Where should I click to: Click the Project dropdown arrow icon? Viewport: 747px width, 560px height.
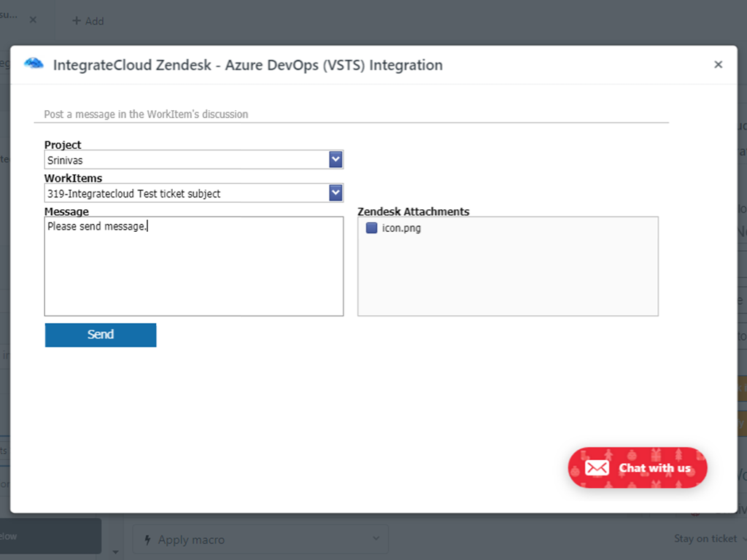[x=335, y=159]
